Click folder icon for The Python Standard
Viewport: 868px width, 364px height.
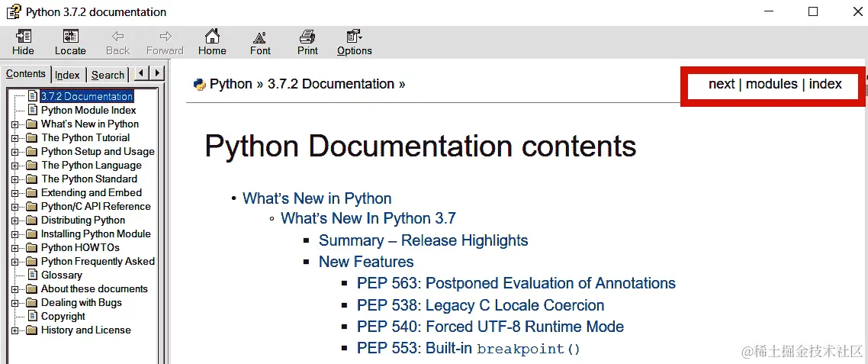[x=31, y=179]
